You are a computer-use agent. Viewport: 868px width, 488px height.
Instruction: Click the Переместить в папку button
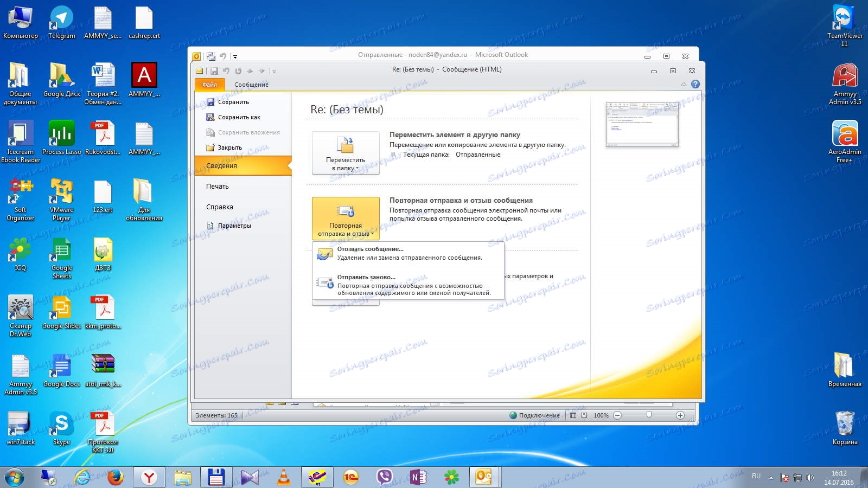346,153
